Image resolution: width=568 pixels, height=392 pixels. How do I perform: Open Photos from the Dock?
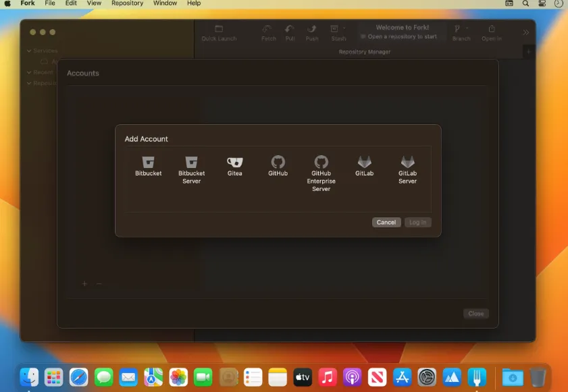tap(178, 377)
